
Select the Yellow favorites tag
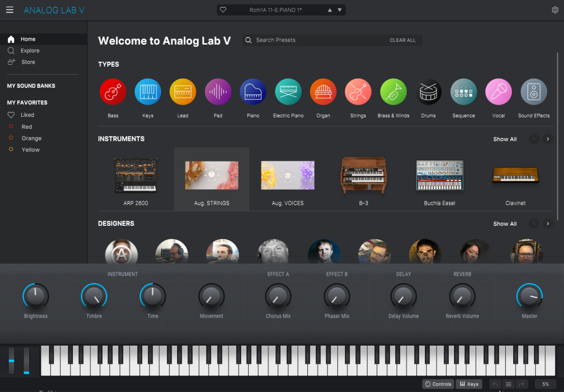pos(31,150)
